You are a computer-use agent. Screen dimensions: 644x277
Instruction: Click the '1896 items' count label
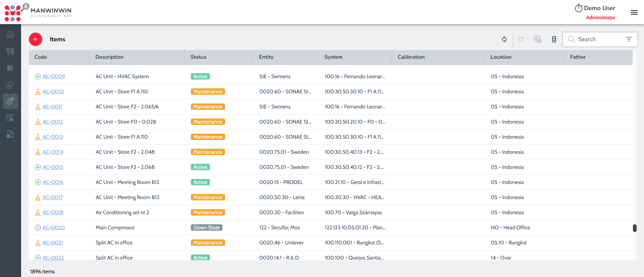tap(42, 272)
